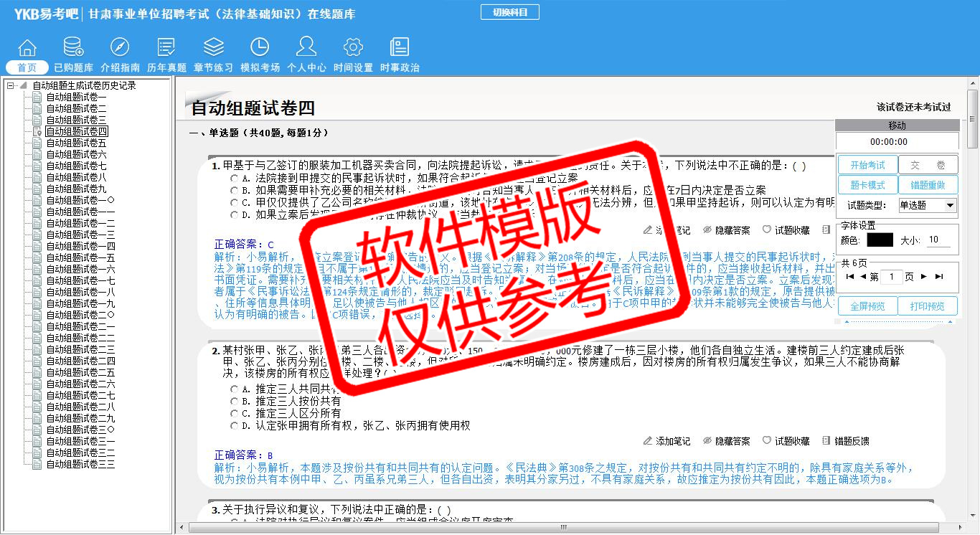Viewport: 980px width, 535px height.
Task: Choose option C 推定三人区分所有 in question 2
Action: click(x=234, y=414)
